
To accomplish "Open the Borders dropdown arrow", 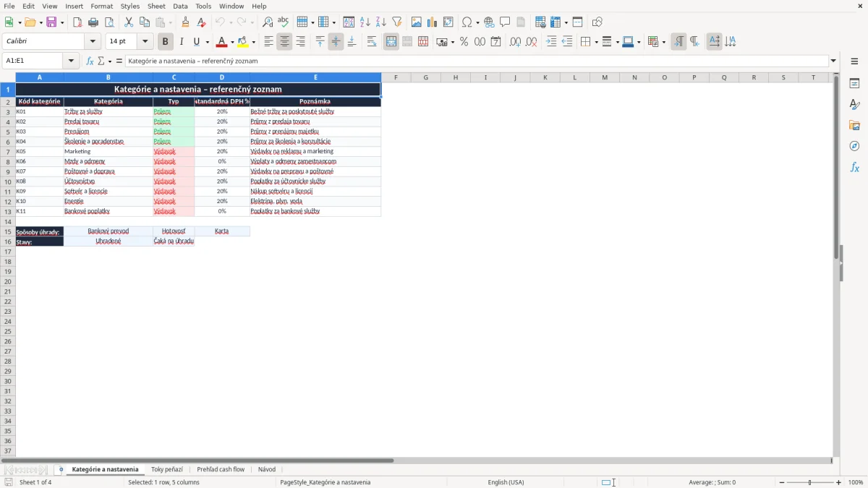I will click(596, 42).
